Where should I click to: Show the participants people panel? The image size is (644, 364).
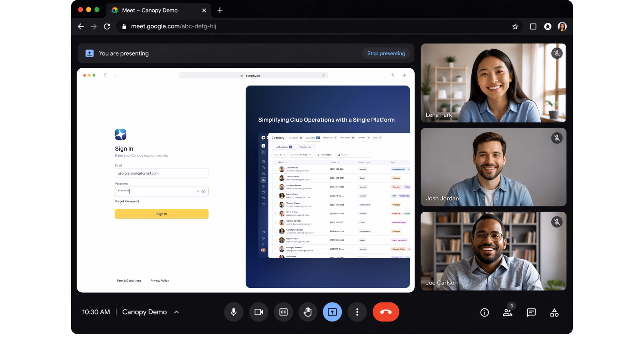(508, 312)
